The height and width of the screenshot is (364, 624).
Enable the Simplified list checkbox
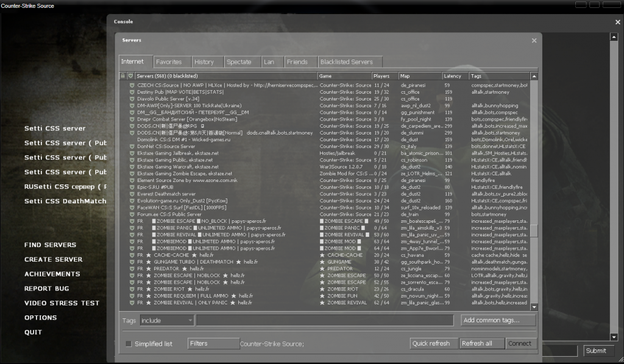coord(129,344)
